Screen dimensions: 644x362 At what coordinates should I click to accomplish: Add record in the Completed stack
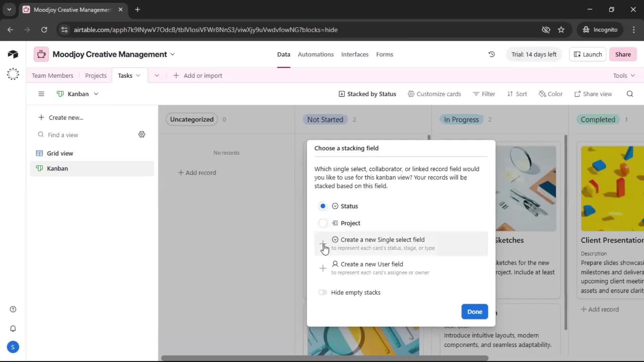point(600,309)
